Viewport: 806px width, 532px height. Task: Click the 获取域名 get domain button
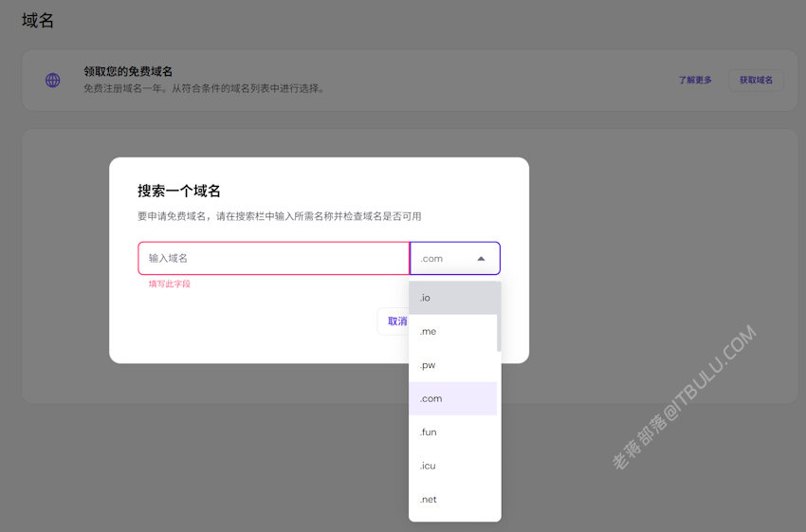[756, 81]
